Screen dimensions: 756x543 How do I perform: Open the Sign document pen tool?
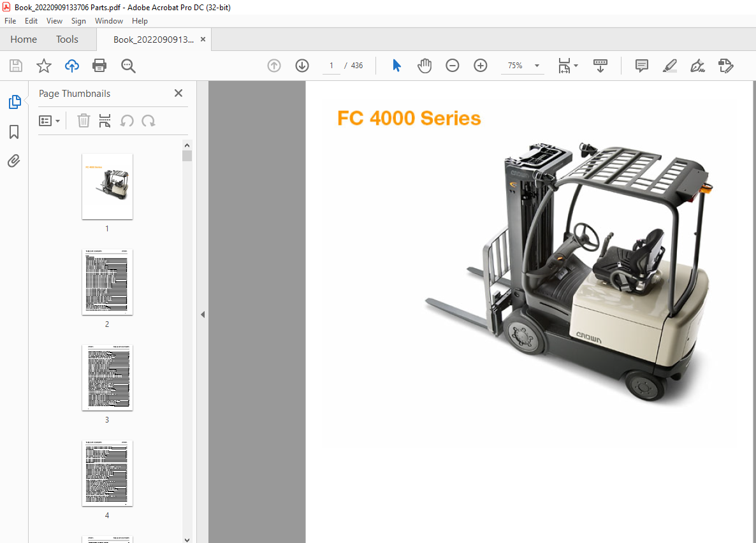pyautogui.click(x=697, y=66)
